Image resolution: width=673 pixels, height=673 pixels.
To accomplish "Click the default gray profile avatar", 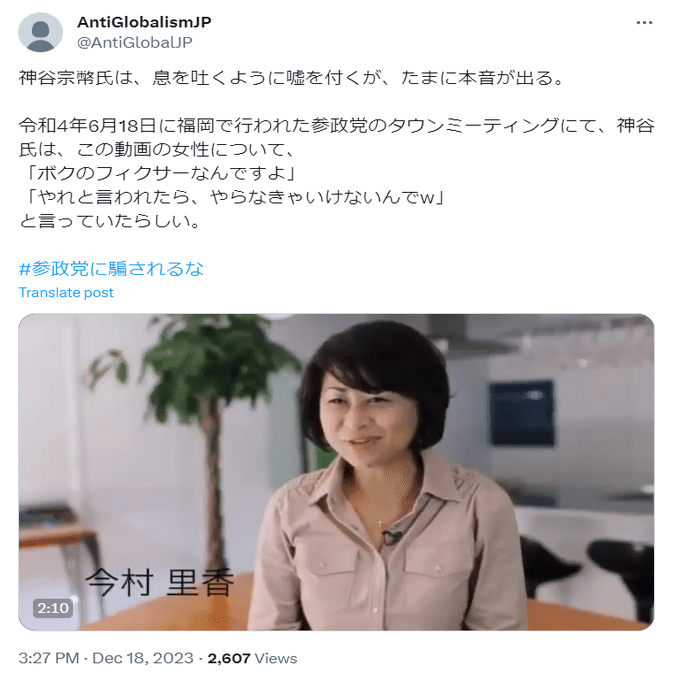I will (40, 32).
